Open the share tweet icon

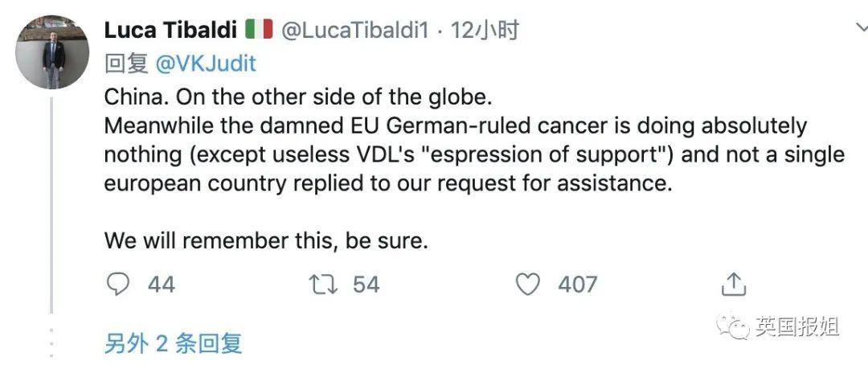(x=733, y=284)
